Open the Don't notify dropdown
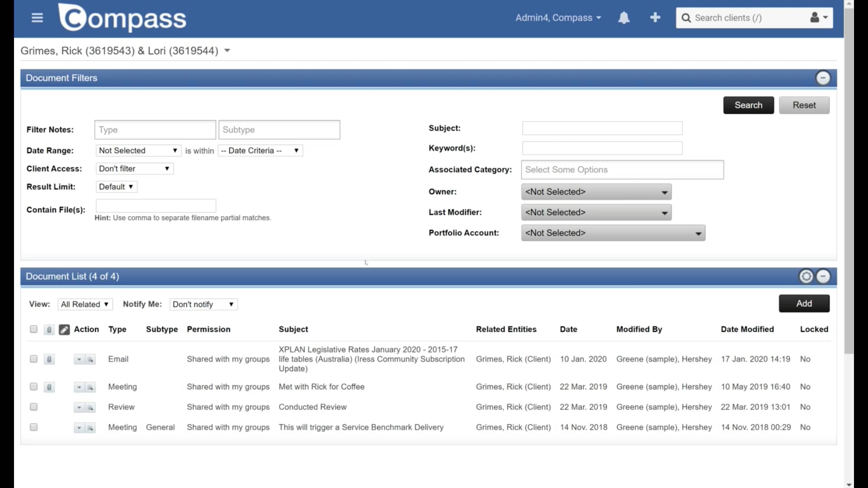This screenshot has width=868, height=488. tap(203, 304)
